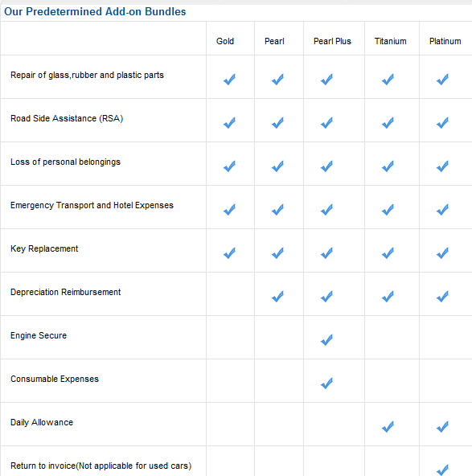Click the Return to invoice row label
Image resolution: width=472 pixels, height=476 pixels.
click(101, 466)
